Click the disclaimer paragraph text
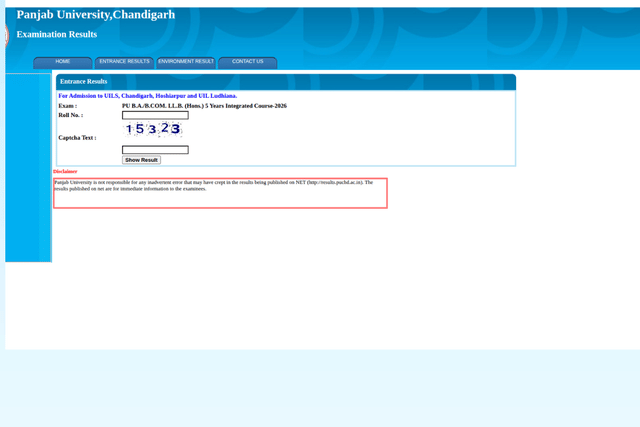The height and width of the screenshot is (427, 640). [213, 186]
